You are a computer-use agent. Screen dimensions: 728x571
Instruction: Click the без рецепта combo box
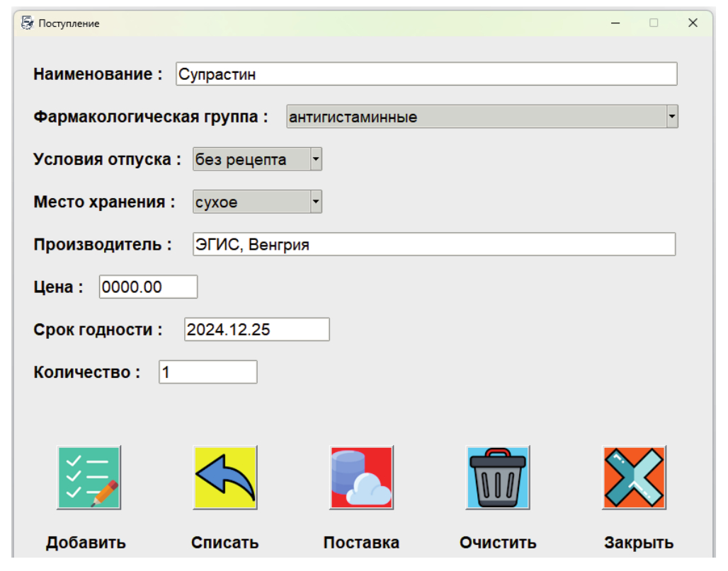pos(251,159)
